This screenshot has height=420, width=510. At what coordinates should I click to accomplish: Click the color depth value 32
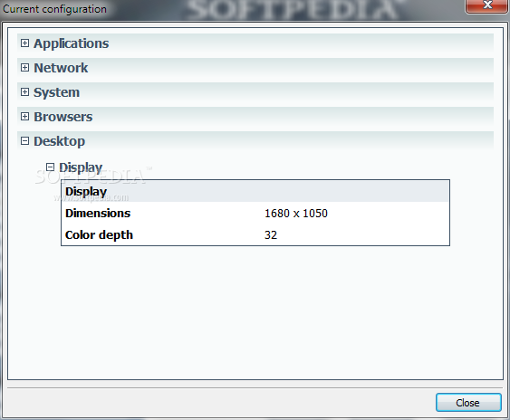[x=271, y=235]
